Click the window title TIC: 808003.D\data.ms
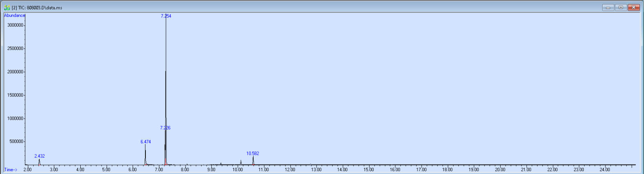Image resolution: width=644 pixels, height=174 pixels. 37,8
